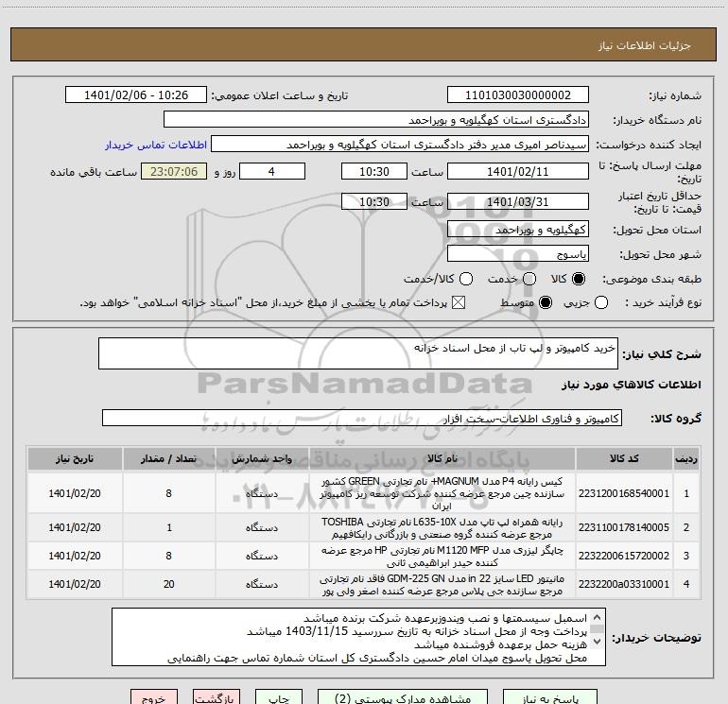Select the خدمت radio button
Image resolution: width=728 pixels, height=704 pixels.
(x=529, y=279)
